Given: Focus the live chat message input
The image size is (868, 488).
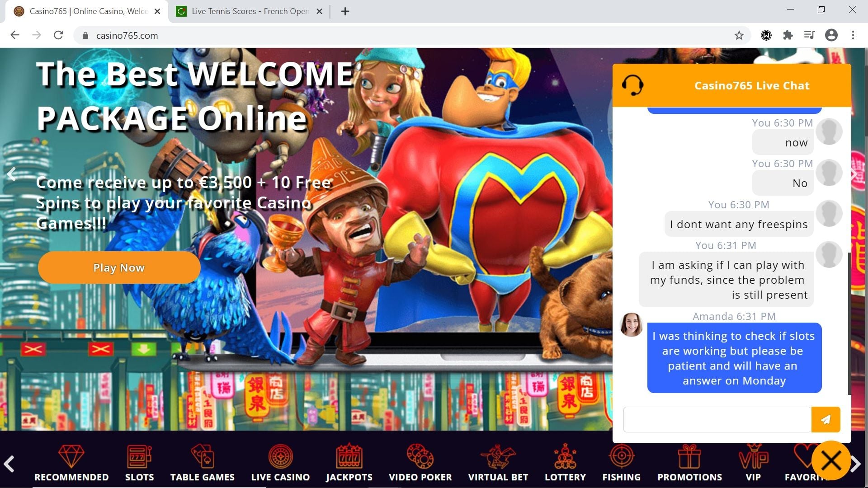Looking at the screenshot, I should 717,419.
